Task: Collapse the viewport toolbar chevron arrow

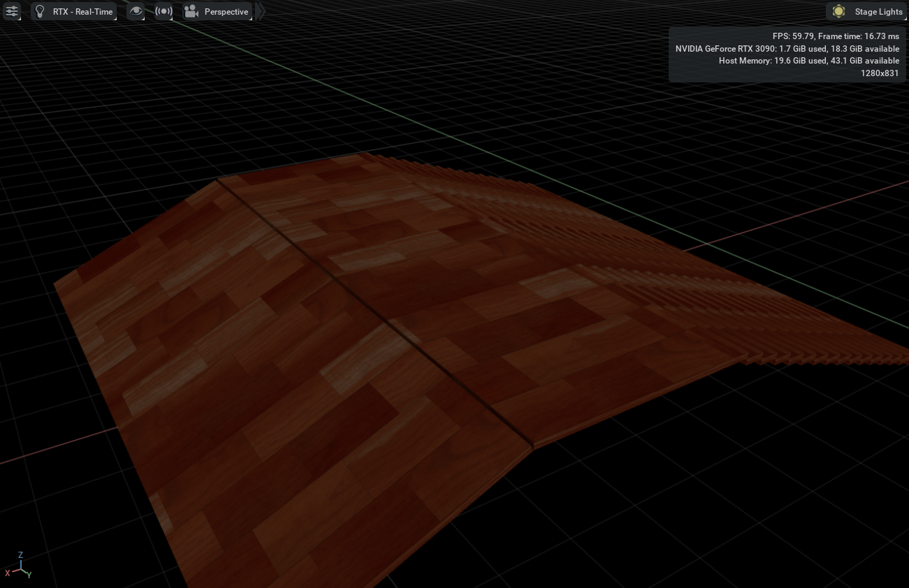Action: [261, 11]
